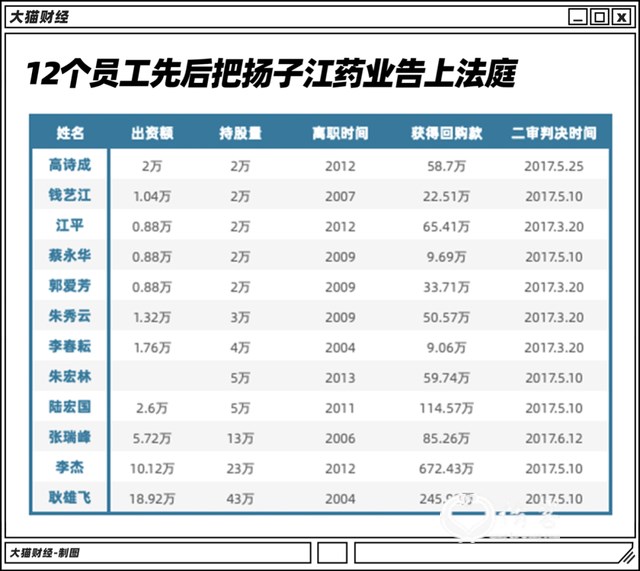Select the name 耿雄飞

tap(70, 498)
